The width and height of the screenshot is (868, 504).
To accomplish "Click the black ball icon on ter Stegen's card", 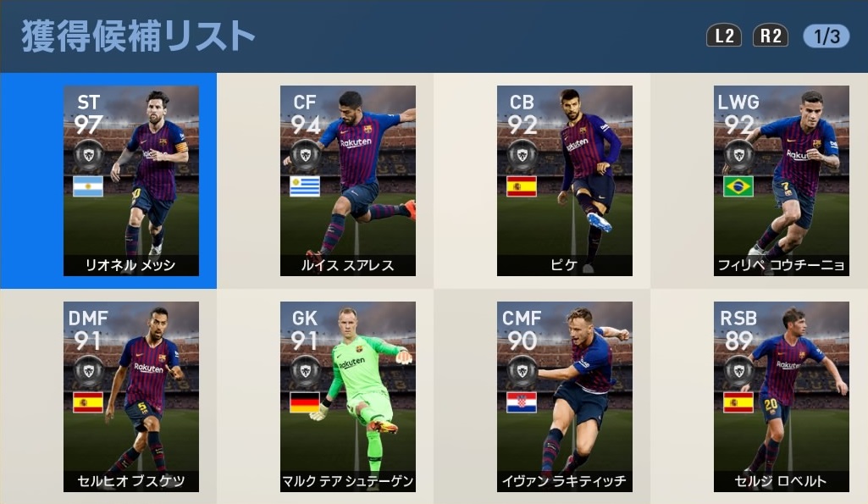I will click(306, 371).
